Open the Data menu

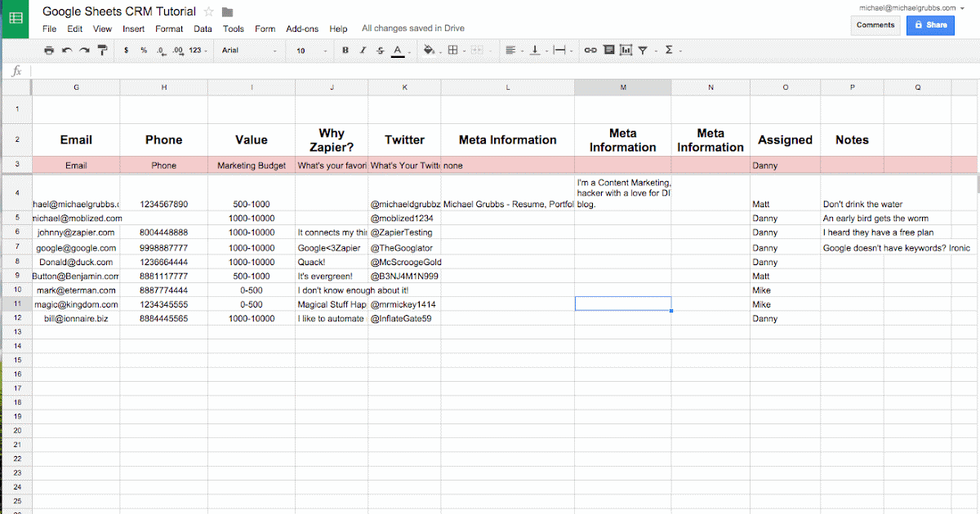(203, 29)
